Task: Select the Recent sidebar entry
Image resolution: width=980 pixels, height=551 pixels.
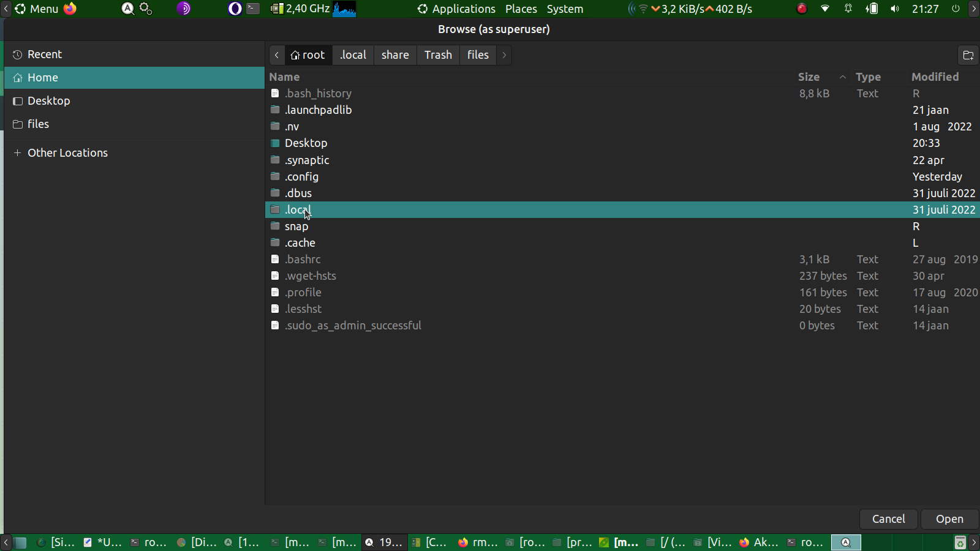Action: 44,54
